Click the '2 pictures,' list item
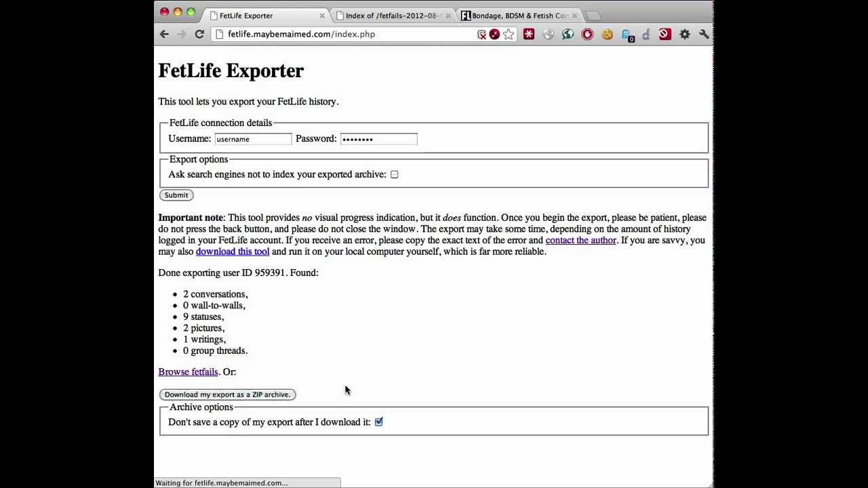868x488 pixels. click(x=204, y=328)
